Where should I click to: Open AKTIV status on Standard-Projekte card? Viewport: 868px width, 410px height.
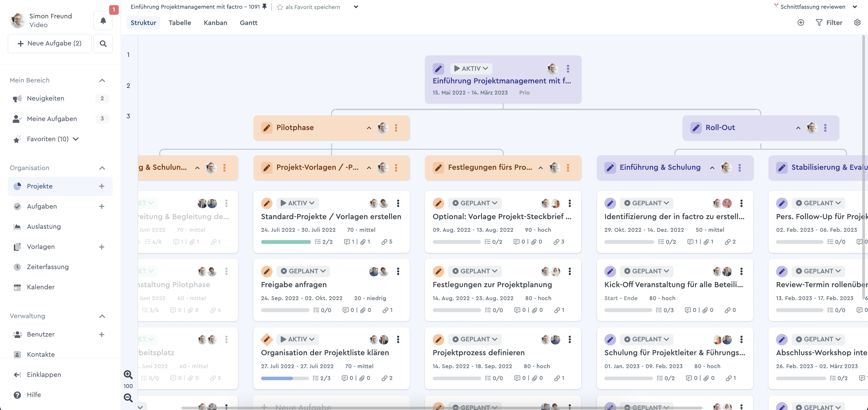[x=297, y=203]
